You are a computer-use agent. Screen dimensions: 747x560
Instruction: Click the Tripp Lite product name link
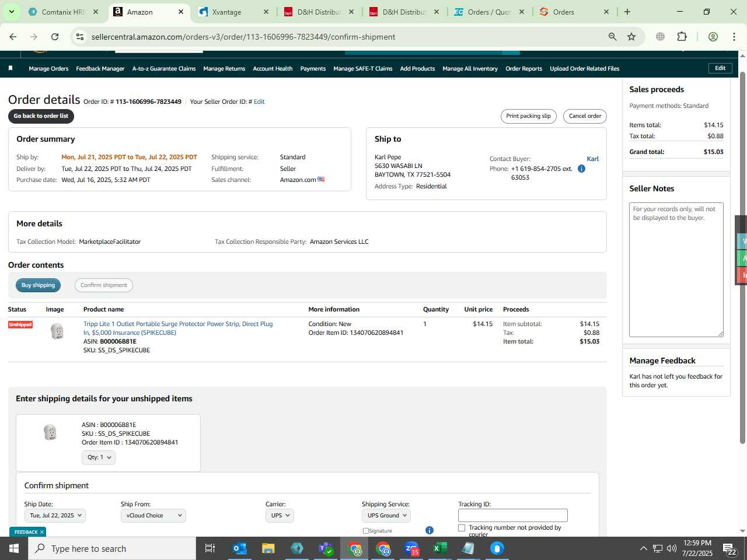[x=178, y=328]
